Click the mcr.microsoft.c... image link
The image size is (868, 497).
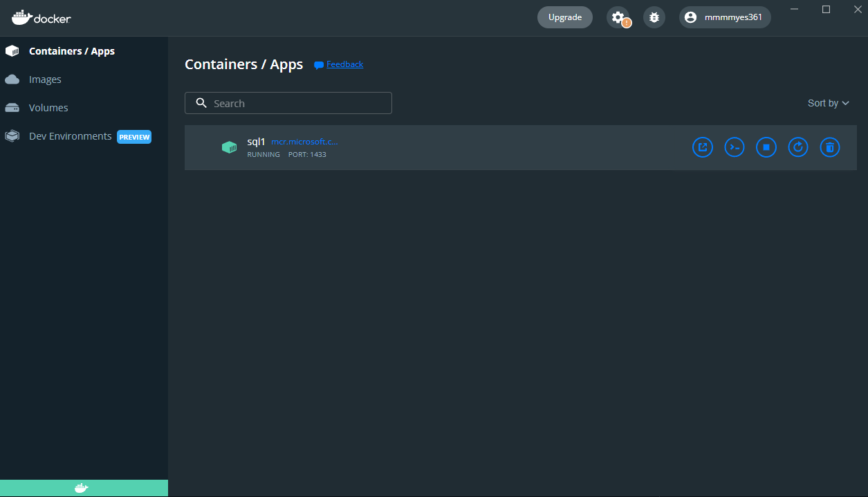pos(304,141)
